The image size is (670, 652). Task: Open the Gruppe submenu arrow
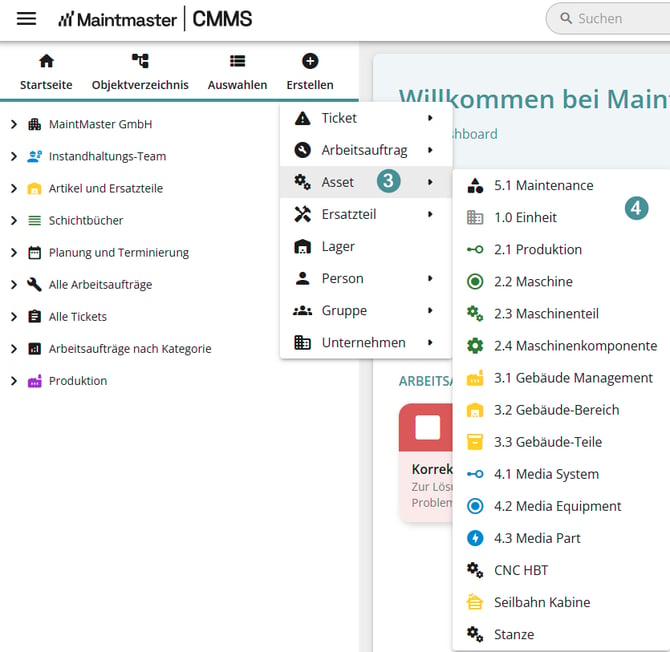click(430, 310)
